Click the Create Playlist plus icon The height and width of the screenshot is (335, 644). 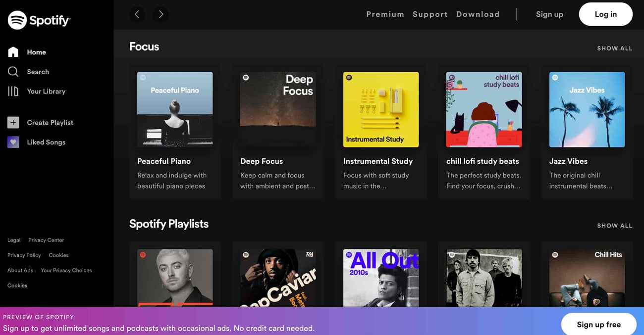coord(13,123)
